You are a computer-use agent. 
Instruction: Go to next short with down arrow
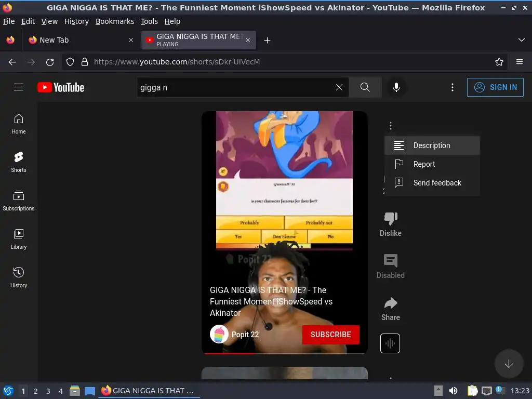(x=509, y=364)
